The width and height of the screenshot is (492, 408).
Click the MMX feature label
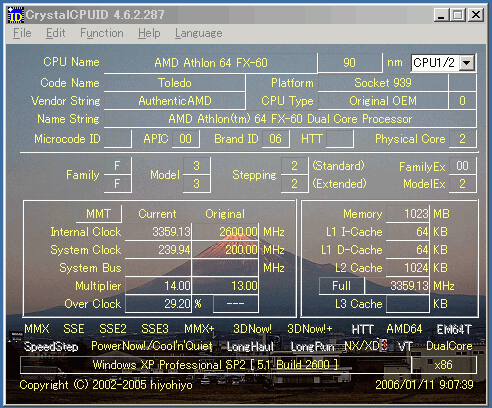[x=37, y=329]
